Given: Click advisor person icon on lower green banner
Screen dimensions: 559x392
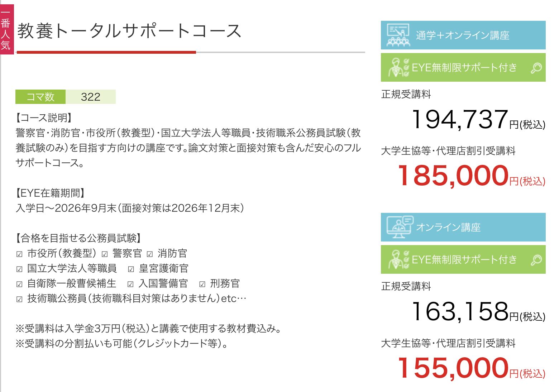Looking at the screenshot, I should click(398, 259).
